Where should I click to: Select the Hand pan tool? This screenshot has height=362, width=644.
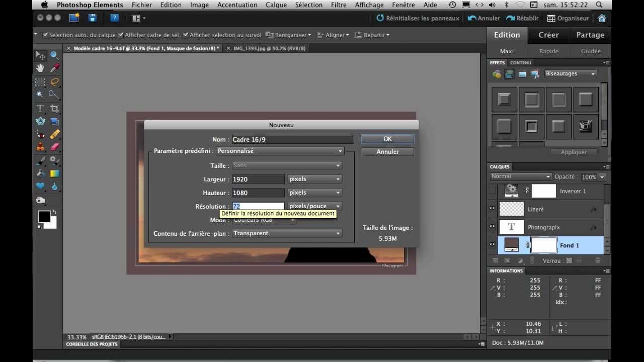click(x=40, y=68)
